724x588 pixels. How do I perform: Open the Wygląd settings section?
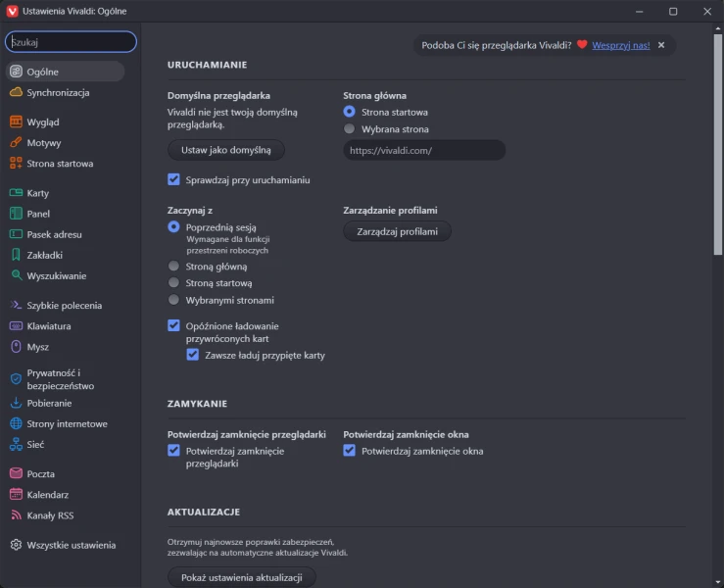coord(43,122)
